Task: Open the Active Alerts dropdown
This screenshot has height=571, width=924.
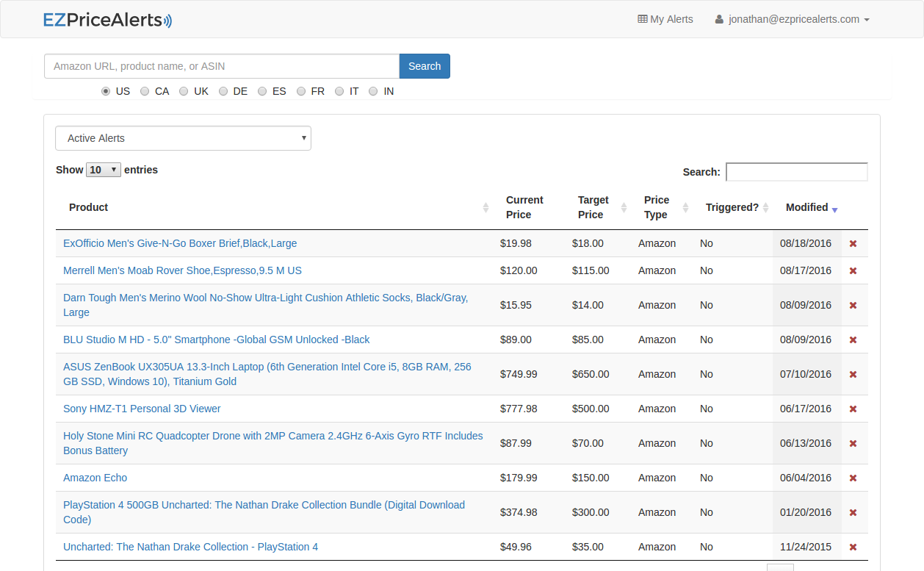Action: click(x=183, y=138)
